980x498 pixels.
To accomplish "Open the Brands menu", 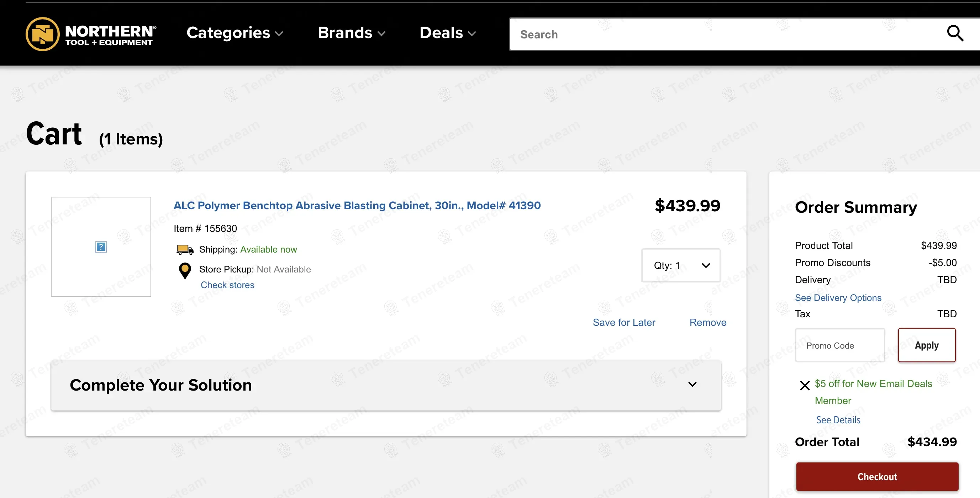I will coord(352,33).
